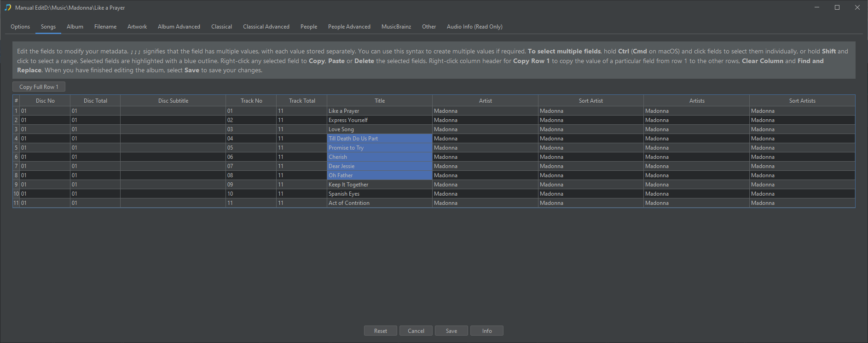The width and height of the screenshot is (868, 343).
Task: Click the Sort Artist column header
Action: (591, 100)
